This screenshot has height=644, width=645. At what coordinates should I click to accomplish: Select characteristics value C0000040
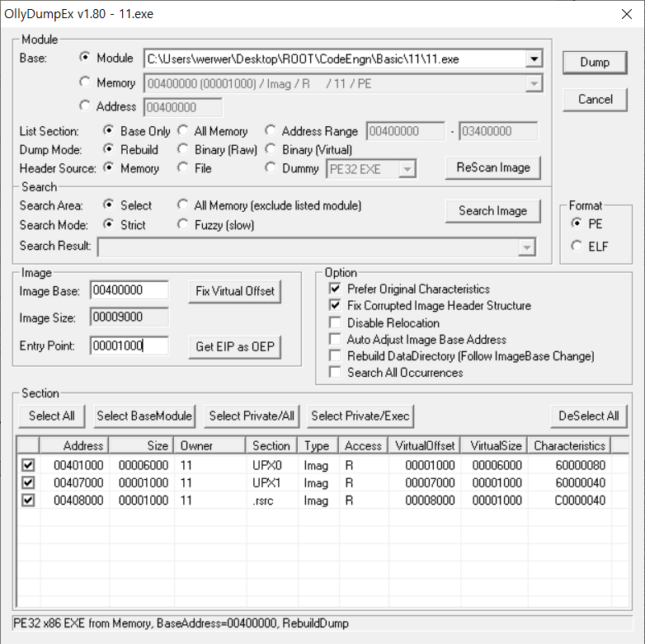click(580, 501)
